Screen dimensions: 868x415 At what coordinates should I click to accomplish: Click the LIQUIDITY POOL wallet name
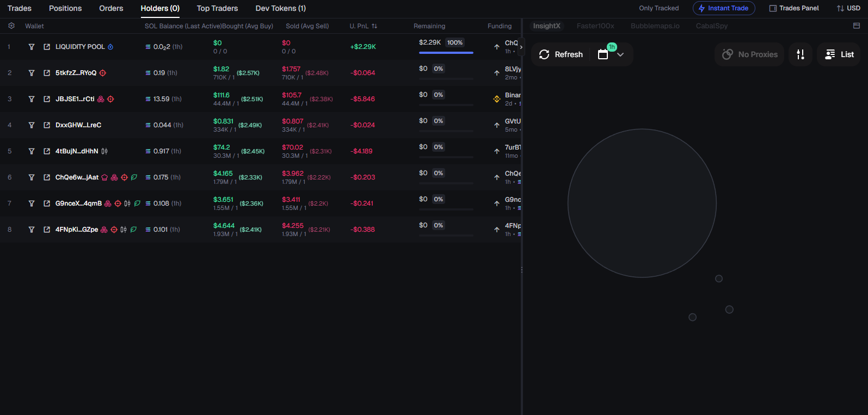point(80,47)
